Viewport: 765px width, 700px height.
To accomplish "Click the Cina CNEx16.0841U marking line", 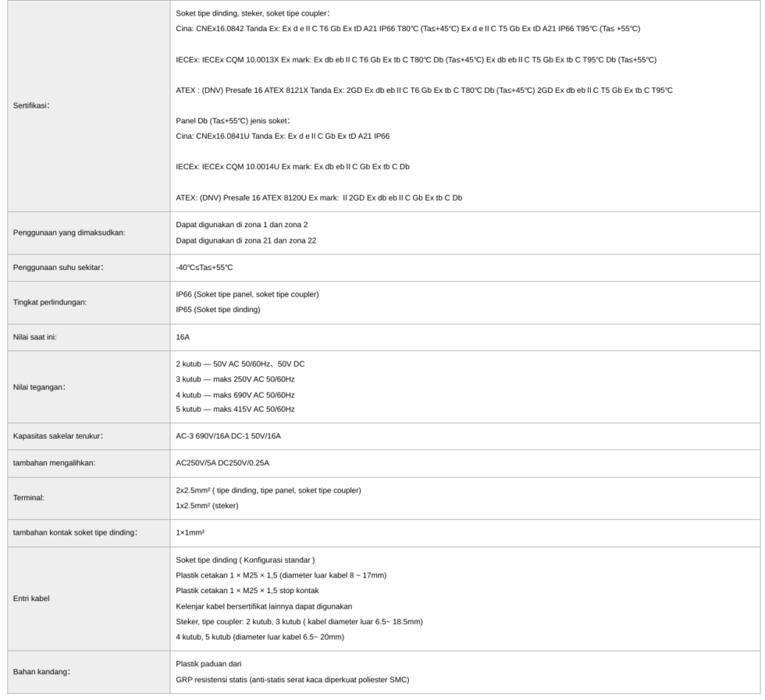I will (x=283, y=136).
